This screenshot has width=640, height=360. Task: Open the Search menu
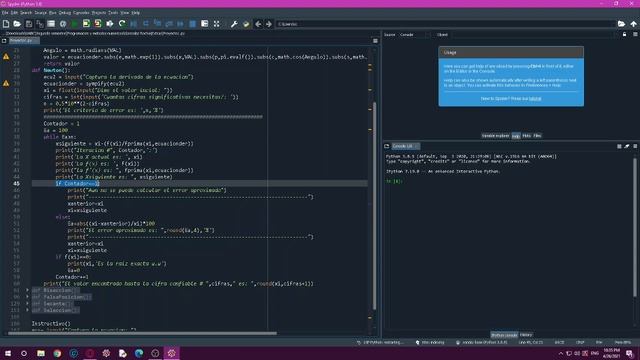[26, 13]
